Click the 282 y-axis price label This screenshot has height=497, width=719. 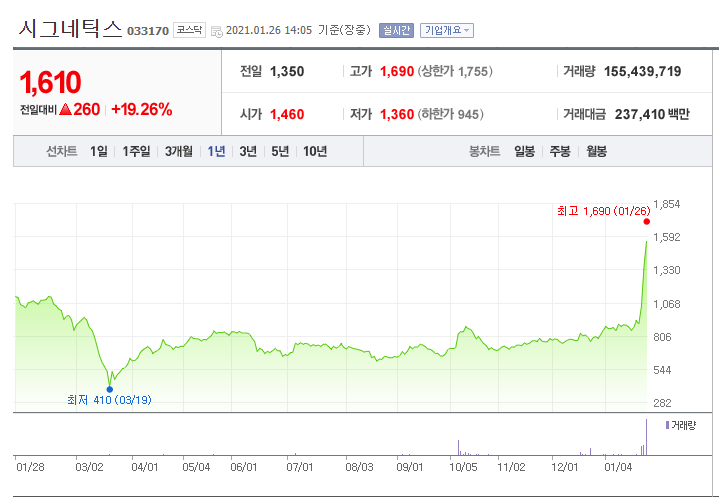[662, 403]
